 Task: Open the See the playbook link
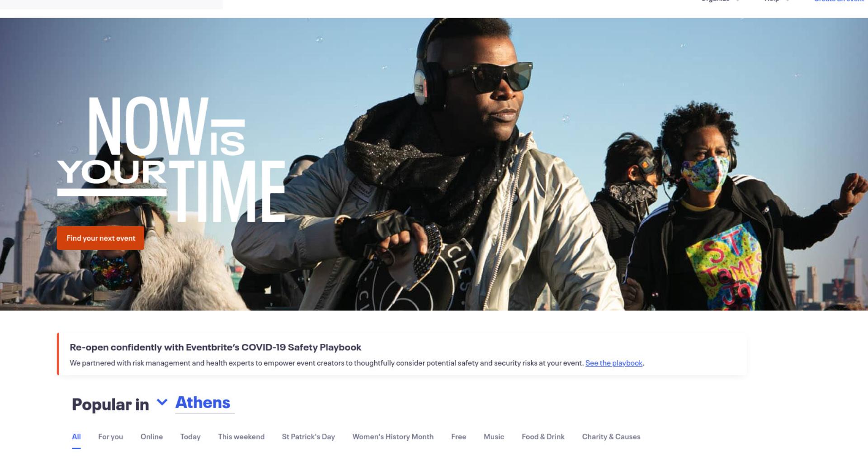pyautogui.click(x=613, y=363)
